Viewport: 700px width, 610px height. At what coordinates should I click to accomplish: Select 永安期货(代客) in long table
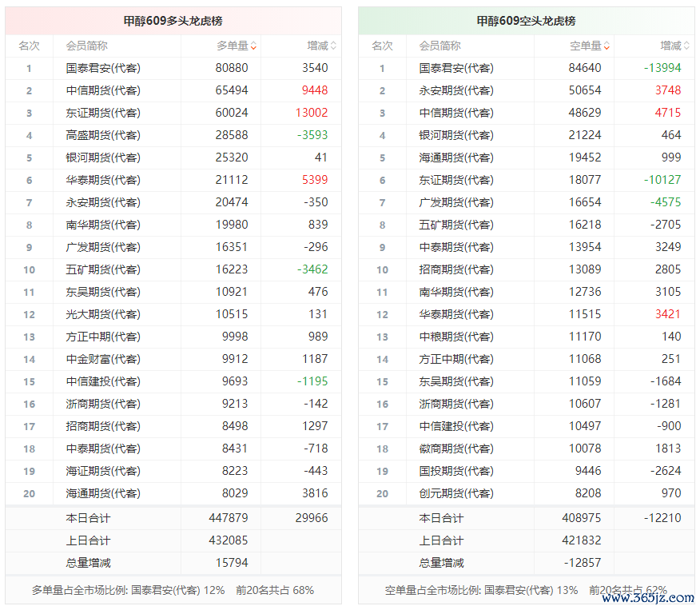103,202
